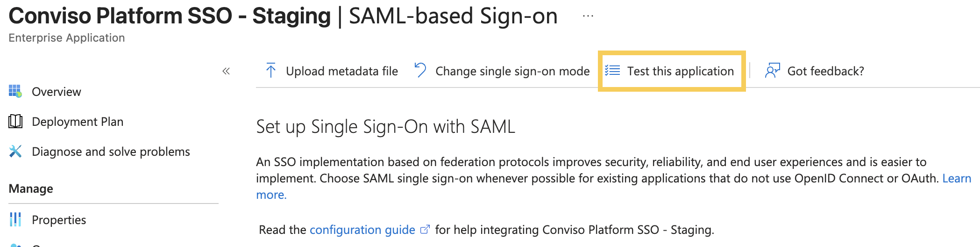Screen dimensions: 980x247
Task: Go to Properties under Manage
Action: click(x=59, y=220)
